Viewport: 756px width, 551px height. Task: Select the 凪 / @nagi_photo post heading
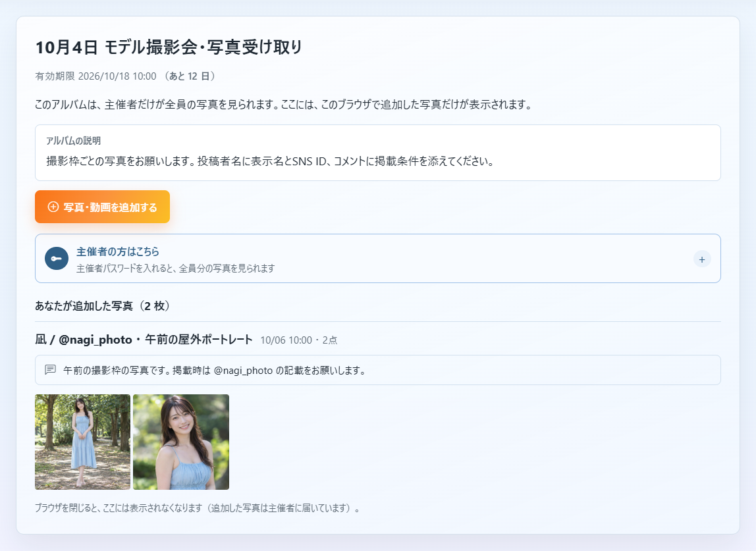click(144, 340)
